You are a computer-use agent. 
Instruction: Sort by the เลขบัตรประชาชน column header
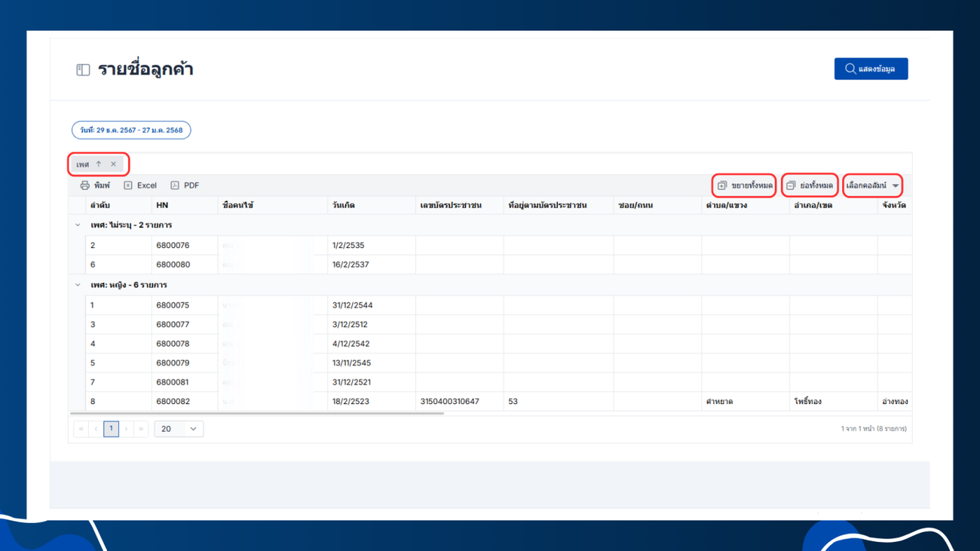460,206
